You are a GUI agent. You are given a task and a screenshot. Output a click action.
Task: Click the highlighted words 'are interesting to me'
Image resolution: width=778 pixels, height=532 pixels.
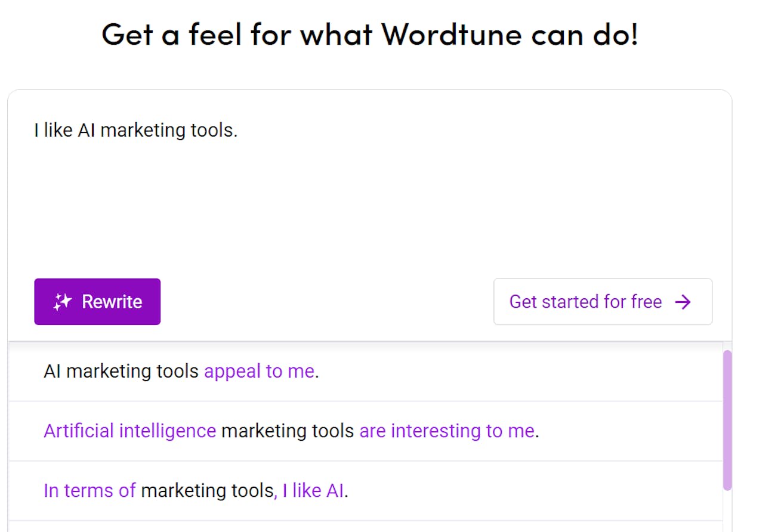pyautogui.click(x=447, y=431)
